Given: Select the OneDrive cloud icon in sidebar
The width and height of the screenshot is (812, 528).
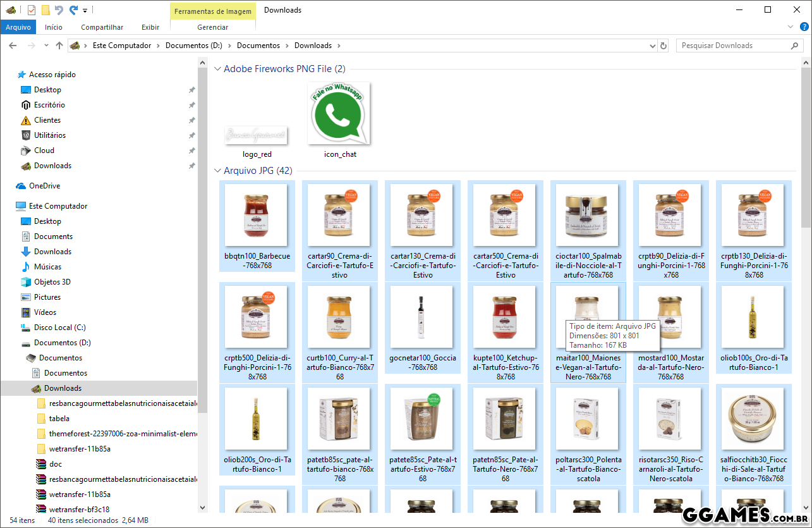Looking at the screenshot, I should [21, 186].
